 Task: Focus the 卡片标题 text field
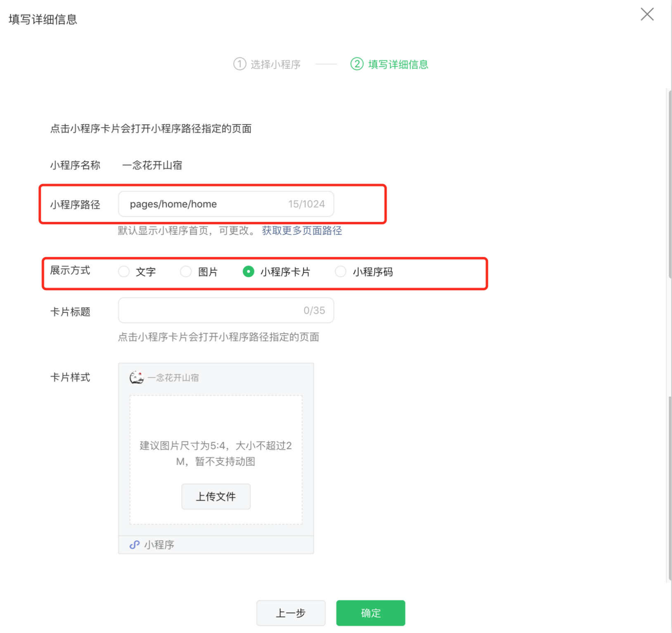click(226, 310)
